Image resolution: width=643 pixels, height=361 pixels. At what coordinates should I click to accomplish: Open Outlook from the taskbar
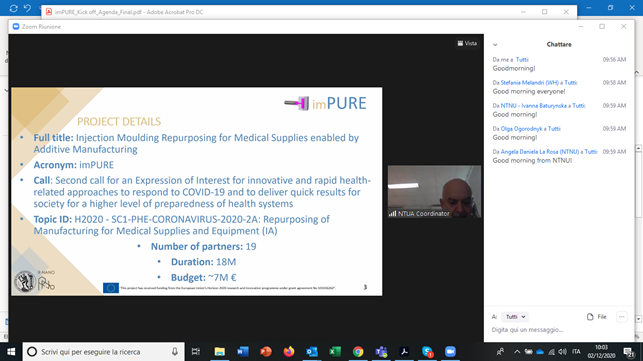[312, 352]
